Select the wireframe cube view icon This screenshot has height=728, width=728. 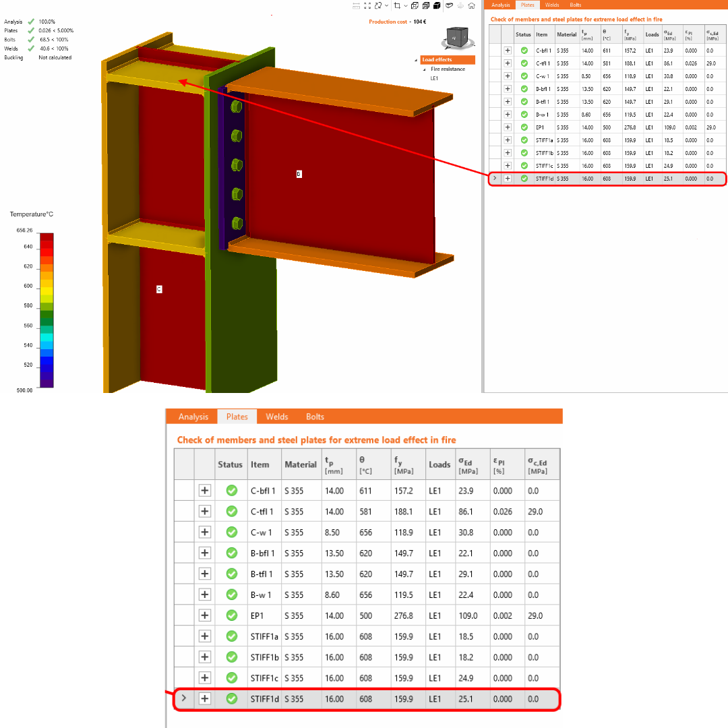point(415,5)
